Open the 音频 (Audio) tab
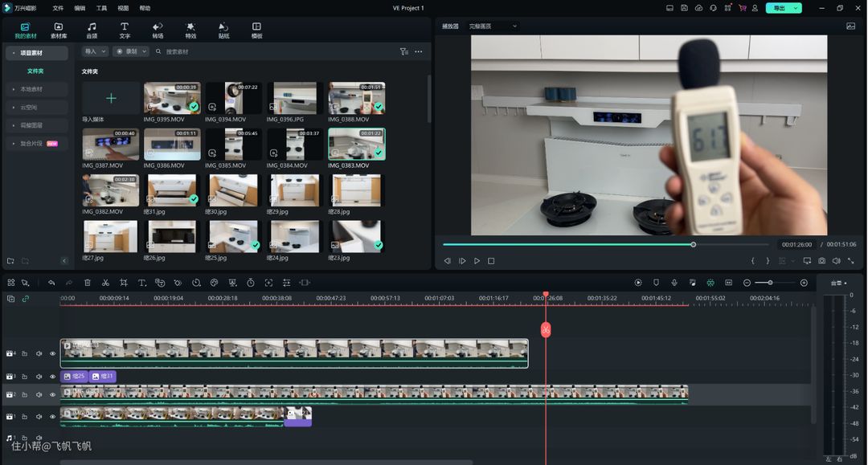Viewport: 868px width, 465px height. (92, 30)
